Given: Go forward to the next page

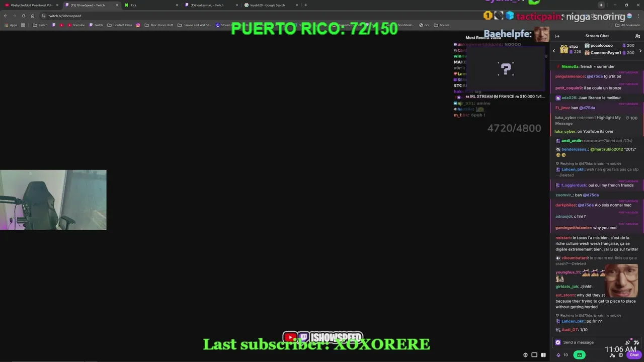Looking at the screenshot, I should pos(14,16).
